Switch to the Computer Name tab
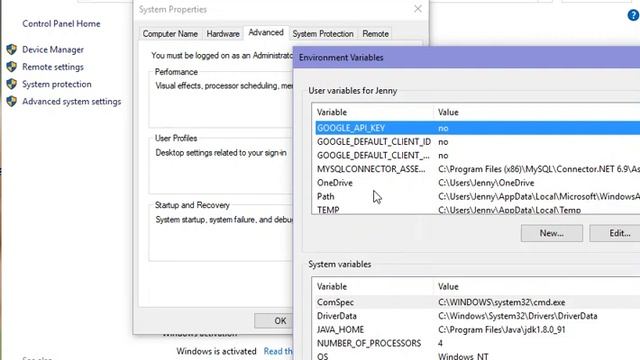Screen dimensions: 640x360 (170, 34)
